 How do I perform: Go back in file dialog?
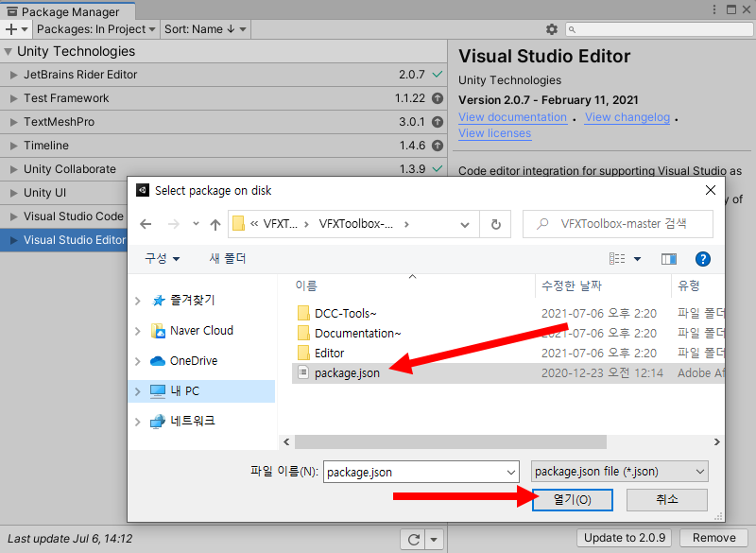146,224
